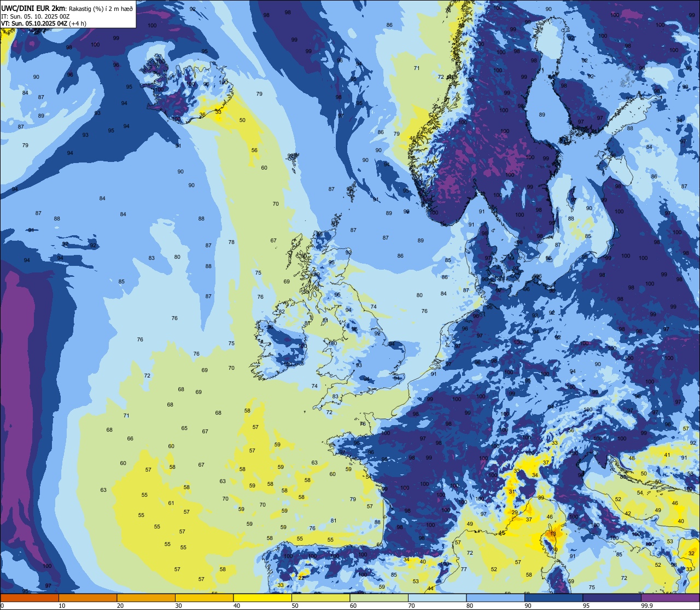700x610 pixels.
Task: Click the value 61 in the Atlantic
Action: 171,503
